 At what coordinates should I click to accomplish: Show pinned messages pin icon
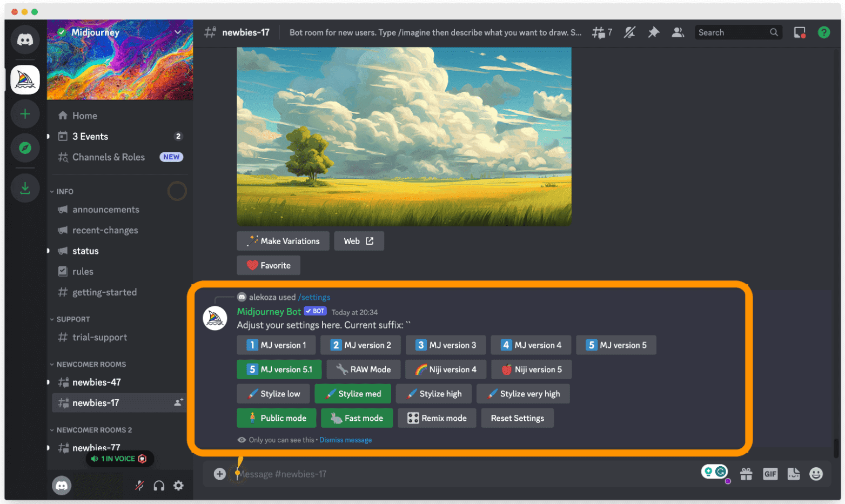[654, 32]
